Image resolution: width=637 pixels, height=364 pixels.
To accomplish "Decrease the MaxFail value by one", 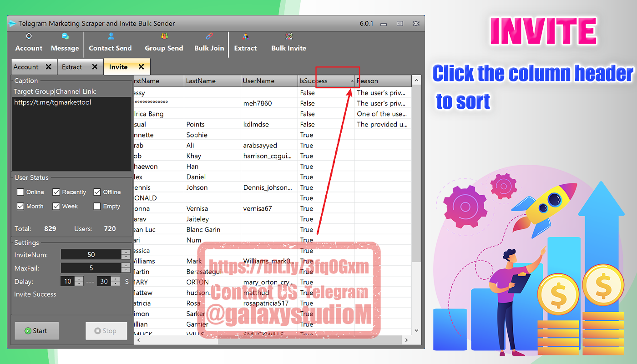I will tap(126, 270).
